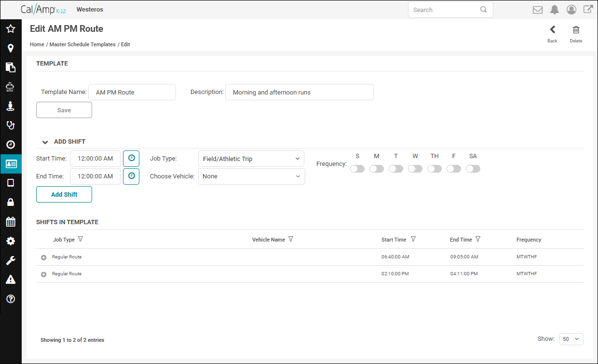Click the Add Shift button
Viewport: 598px width, 364px height.
pyautogui.click(x=64, y=194)
